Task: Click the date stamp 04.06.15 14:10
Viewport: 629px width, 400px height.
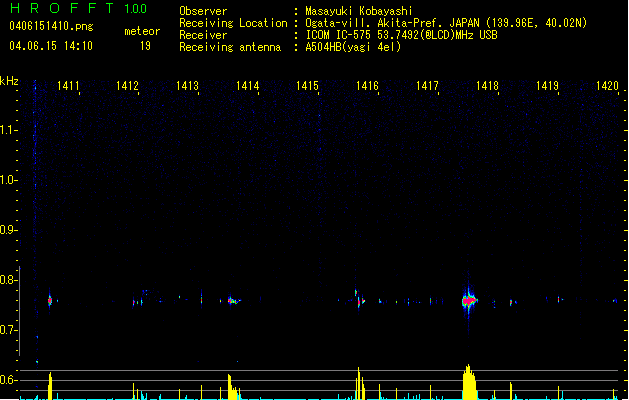Action: [x=51, y=46]
